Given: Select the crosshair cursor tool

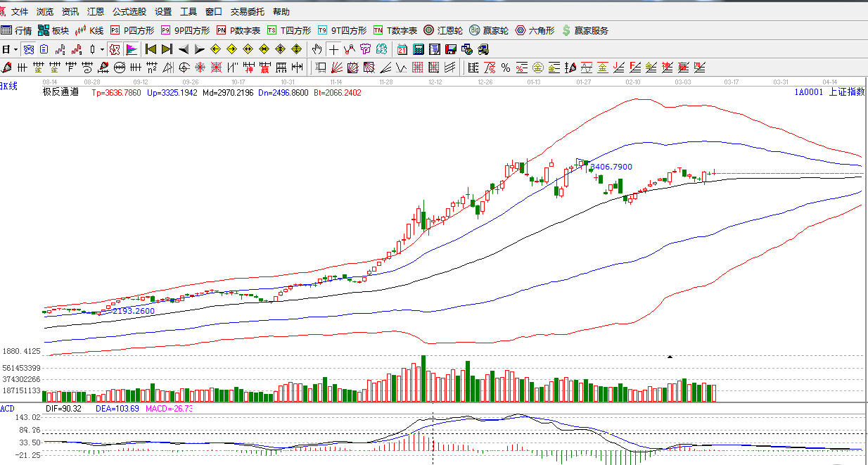Looking at the screenshot, I should (x=333, y=49).
